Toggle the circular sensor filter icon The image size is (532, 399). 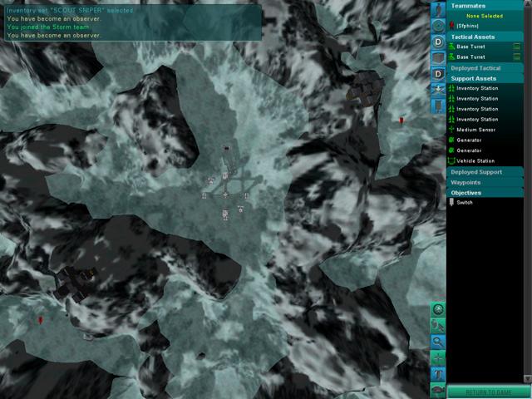click(x=438, y=26)
